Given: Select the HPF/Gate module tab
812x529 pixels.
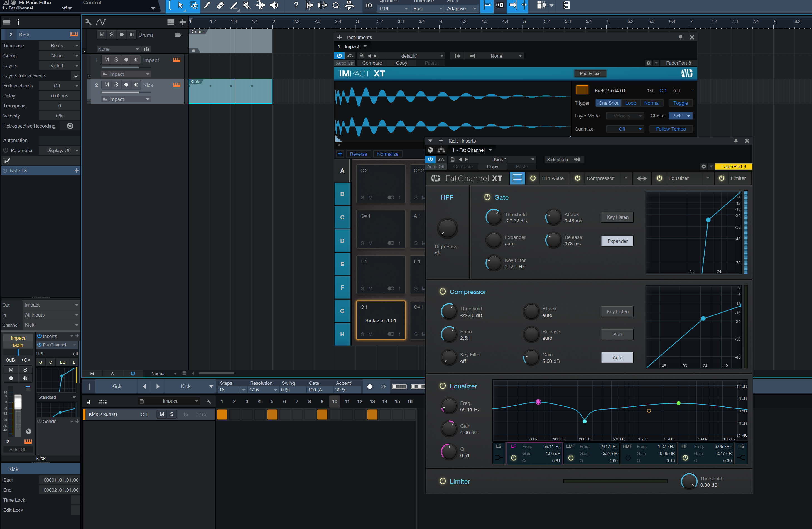Looking at the screenshot, I should (553, 178).
